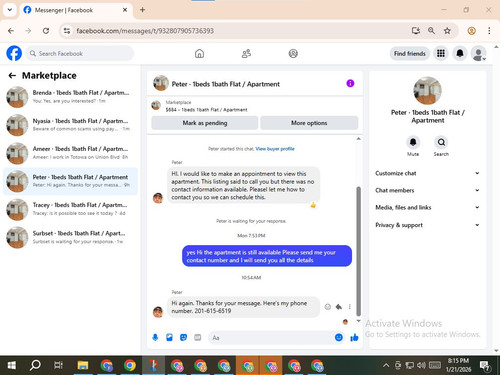This screenshot has width=500, height=375.
Task: Open Ameer's apartment conversation
Action: tap(70, 153)
